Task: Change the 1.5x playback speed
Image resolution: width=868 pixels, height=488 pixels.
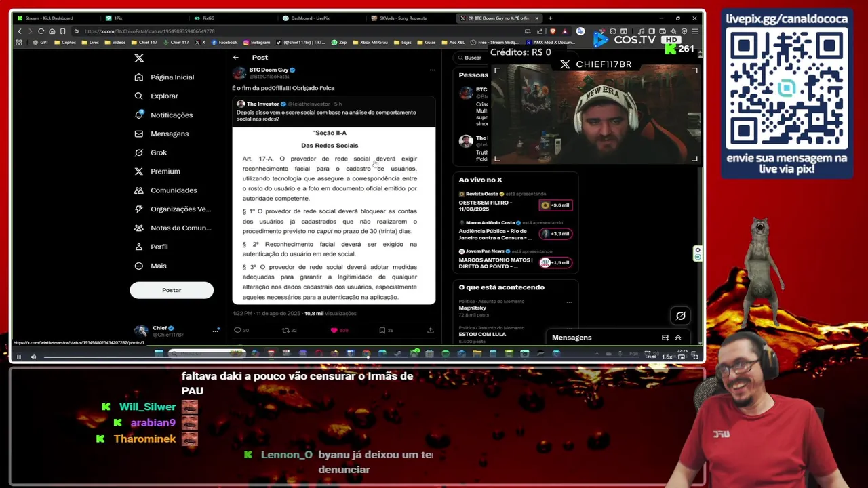Action: point(667,357)
